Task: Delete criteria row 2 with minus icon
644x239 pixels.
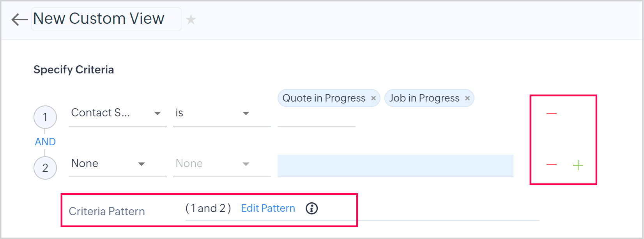Action: pos(552,165)
